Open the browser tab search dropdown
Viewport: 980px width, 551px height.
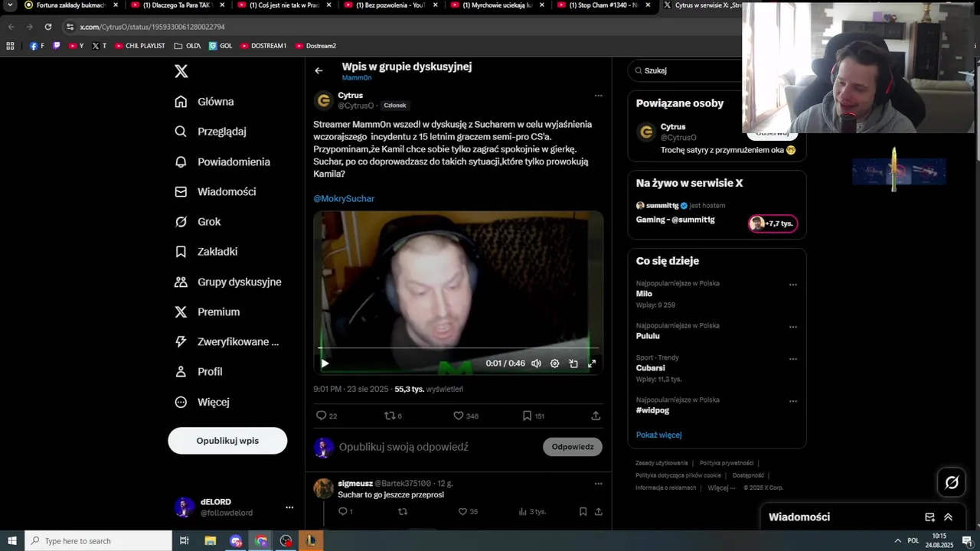point(10,5)
